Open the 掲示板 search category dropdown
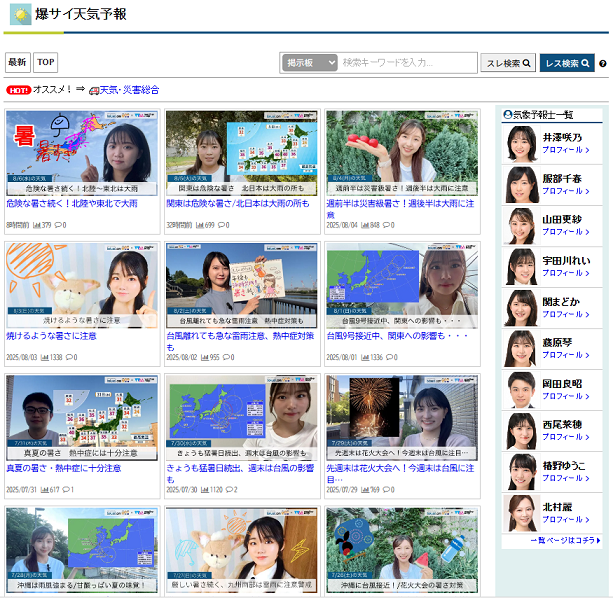This screenshot has height=598, width=613. (x=310, y=63)
